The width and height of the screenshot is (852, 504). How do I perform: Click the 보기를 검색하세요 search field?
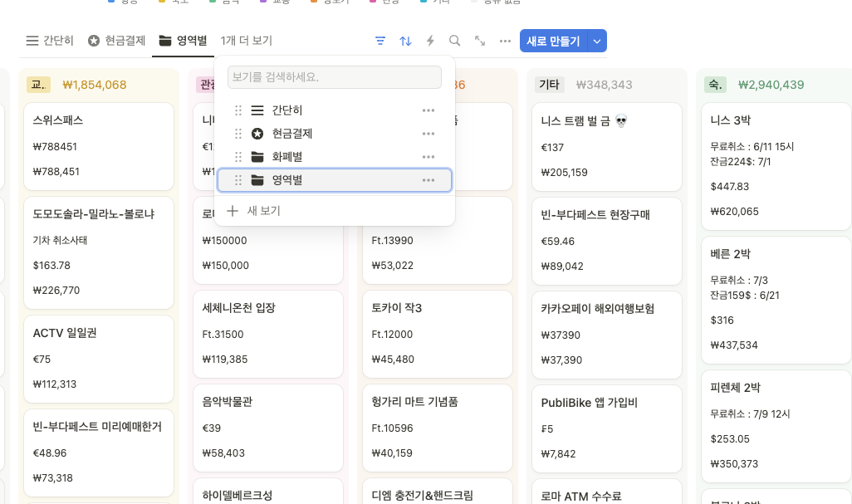pos(334,77)
